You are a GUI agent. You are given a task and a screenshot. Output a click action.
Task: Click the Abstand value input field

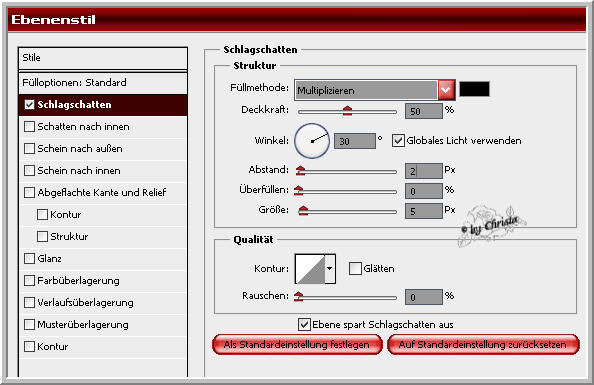click(424, 171)
